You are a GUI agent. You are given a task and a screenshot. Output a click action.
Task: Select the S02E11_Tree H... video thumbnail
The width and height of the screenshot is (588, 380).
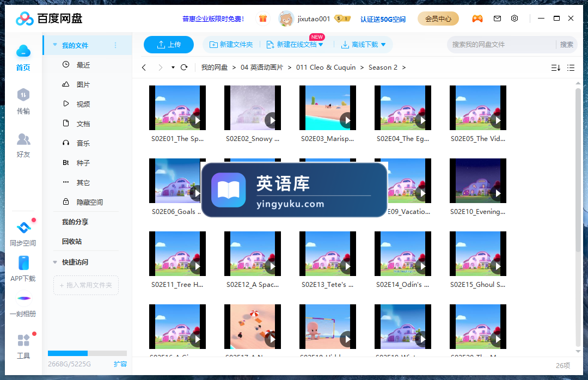click(x=177, y=254)
